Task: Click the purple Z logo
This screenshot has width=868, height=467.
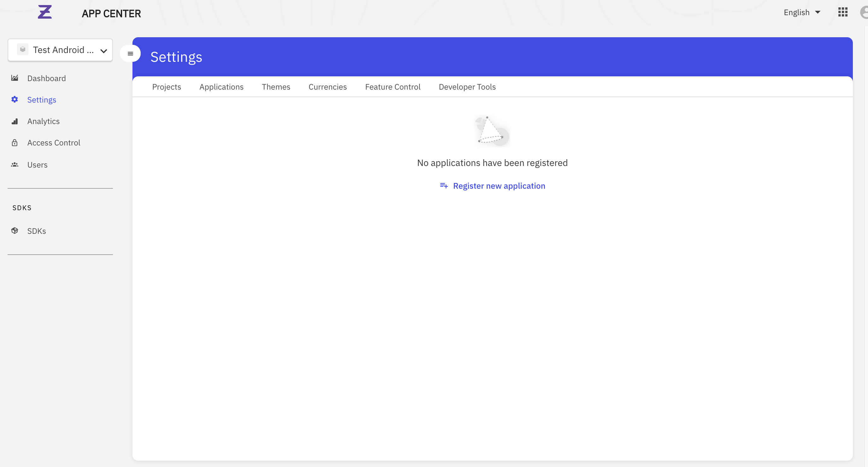Action: click(44, 12)
